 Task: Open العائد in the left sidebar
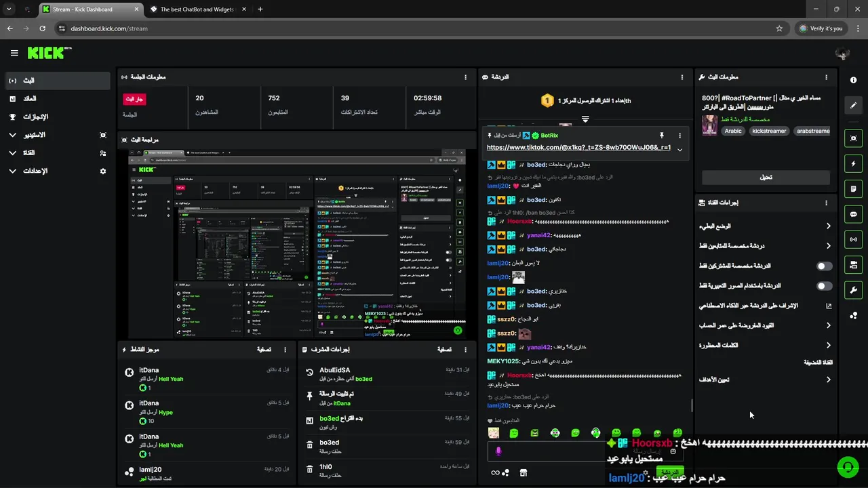click(57, 99)
